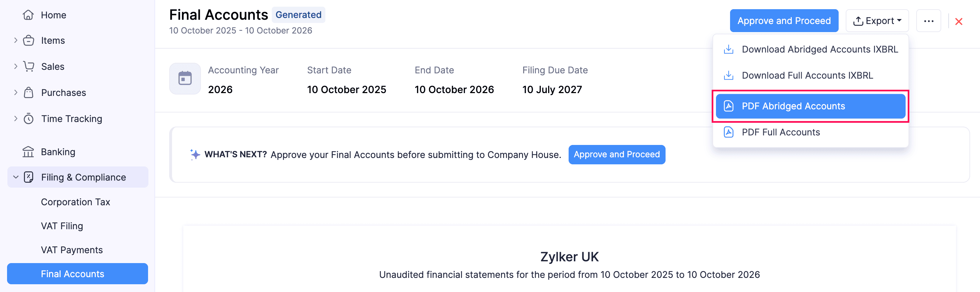Open Corporation Tax in sidebar
Screen dimensions: 980x292
[x=75, y=202]
